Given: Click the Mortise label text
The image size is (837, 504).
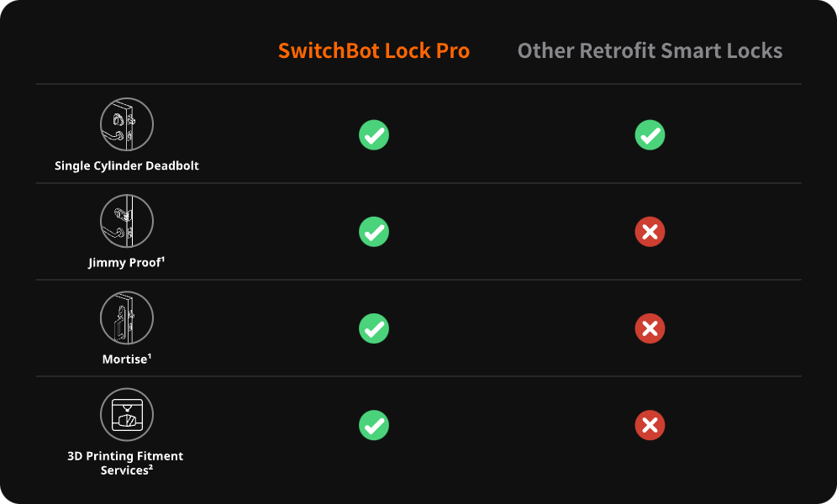Looking at the screenshot, I should 124,360.
